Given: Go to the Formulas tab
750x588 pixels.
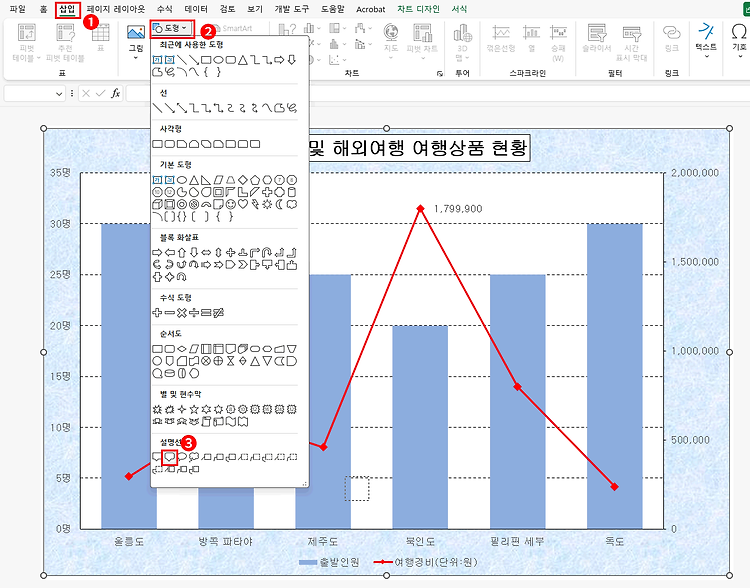Looking at the screenshot, I should click(x=165, y=9).
